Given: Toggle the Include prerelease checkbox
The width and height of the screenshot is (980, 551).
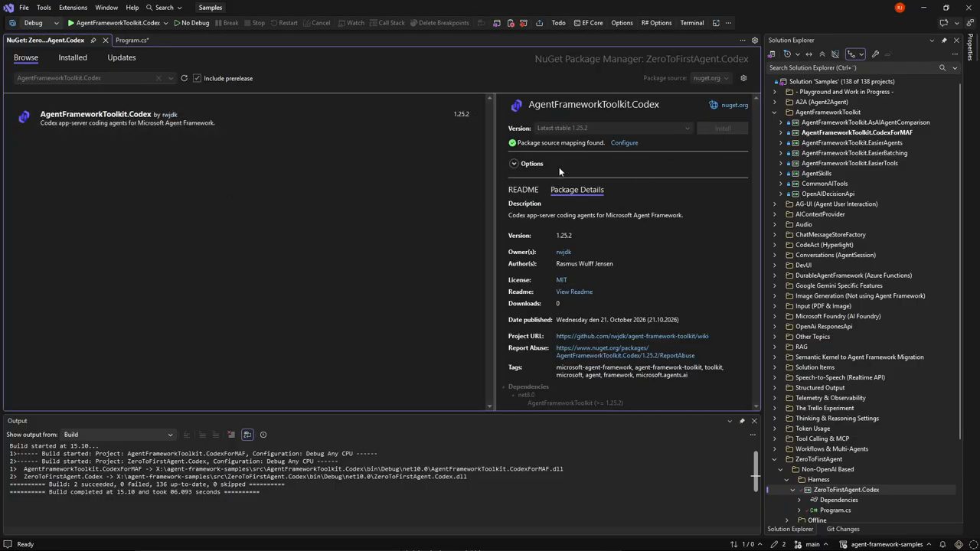Looking at the screenshot, I should [197, 78].
